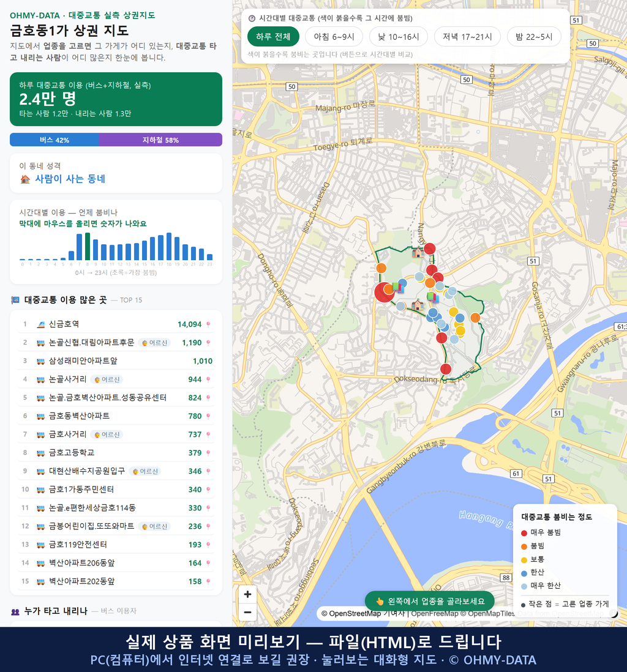Click the pin icon in 벽산아파트206동앞 row

pos(208,564)
